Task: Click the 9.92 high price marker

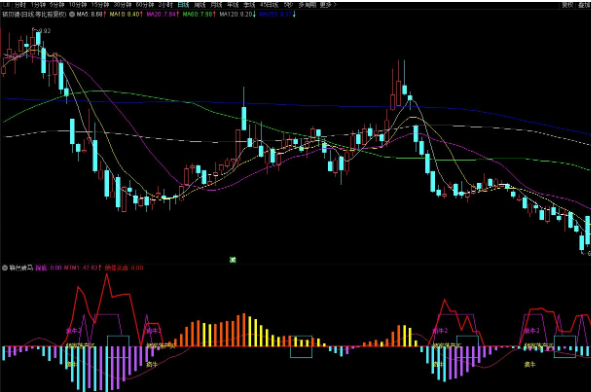Action: (x=44, y=31)
